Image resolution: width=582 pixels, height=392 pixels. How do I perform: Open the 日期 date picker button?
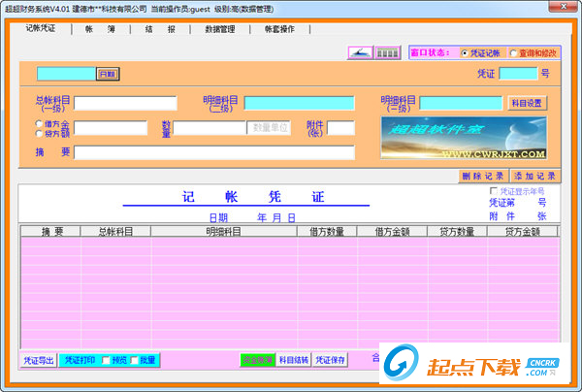click(x=108, y=74)
